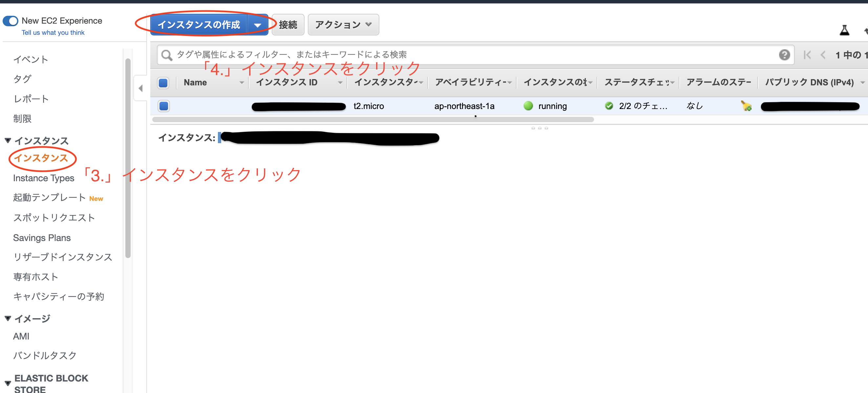Viewport: 868px width, 393px height.
Task: Open the アクション dropdown menu
Action: pos(343,24)
